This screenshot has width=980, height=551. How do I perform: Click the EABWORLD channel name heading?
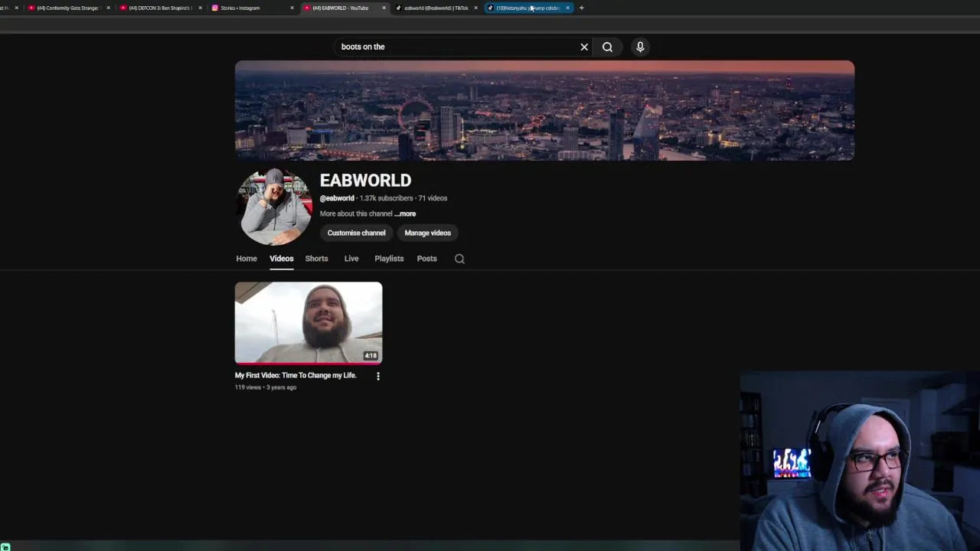(x=365, y=181)
